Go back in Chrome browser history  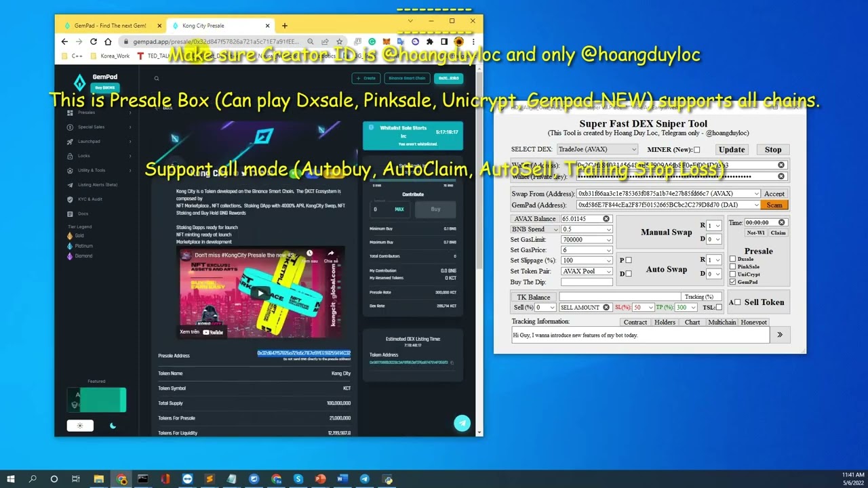click(64, 41)
